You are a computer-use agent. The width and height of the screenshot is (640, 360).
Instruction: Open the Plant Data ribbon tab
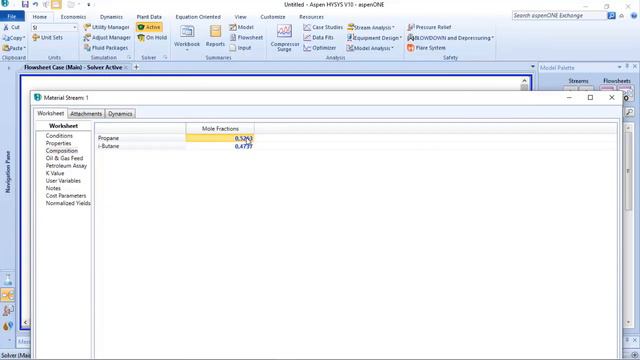pyautogui.click(x=149, y=17)
